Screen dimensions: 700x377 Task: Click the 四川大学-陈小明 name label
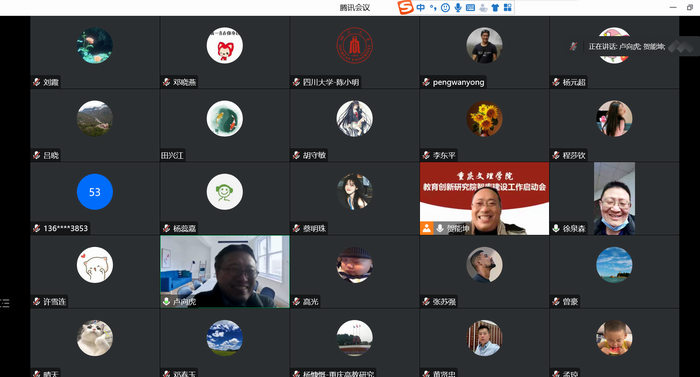click(x=331, y=82)
